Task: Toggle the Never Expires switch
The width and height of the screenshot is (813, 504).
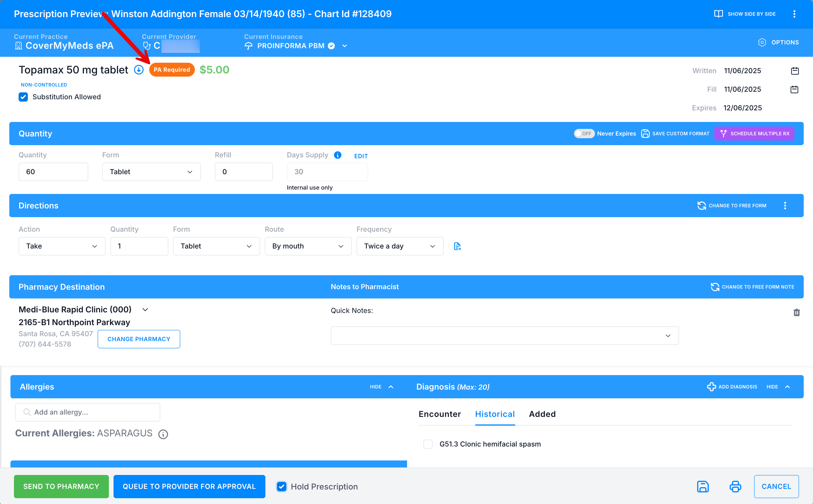Action: tap(584, 134)
